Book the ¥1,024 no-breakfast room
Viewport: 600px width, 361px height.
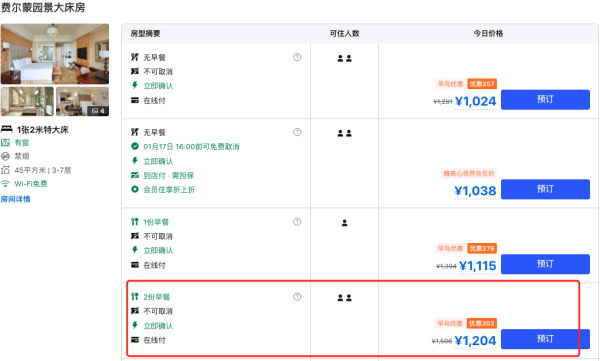pyautogui.click(x=545, y=100)
